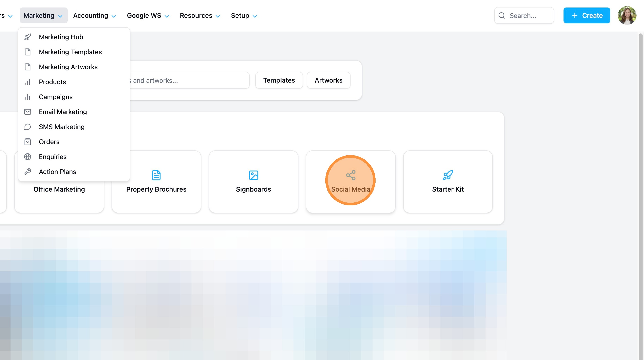
Task: Open the Property Brochures card
Action: tap(156, 182)
